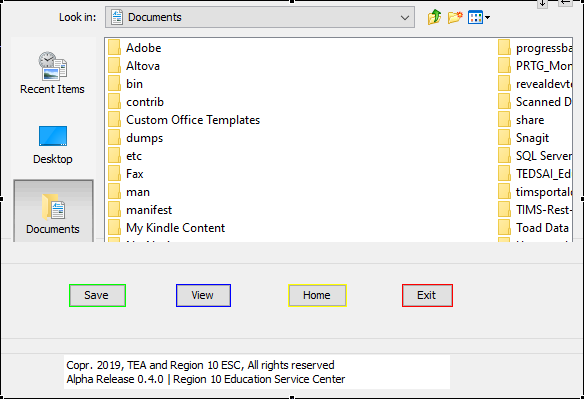
Task: Create a new folder icon
Action: click(455, 17)
